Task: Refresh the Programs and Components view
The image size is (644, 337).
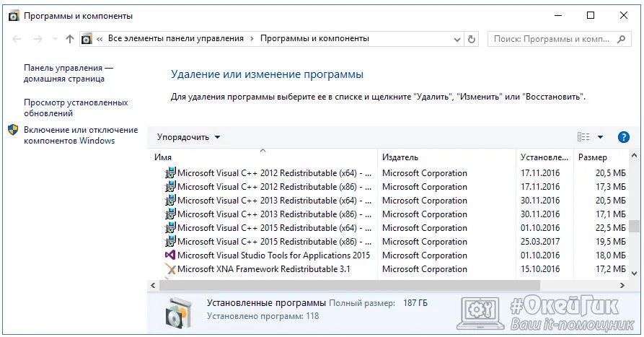Action: click(x=472, y=39)
